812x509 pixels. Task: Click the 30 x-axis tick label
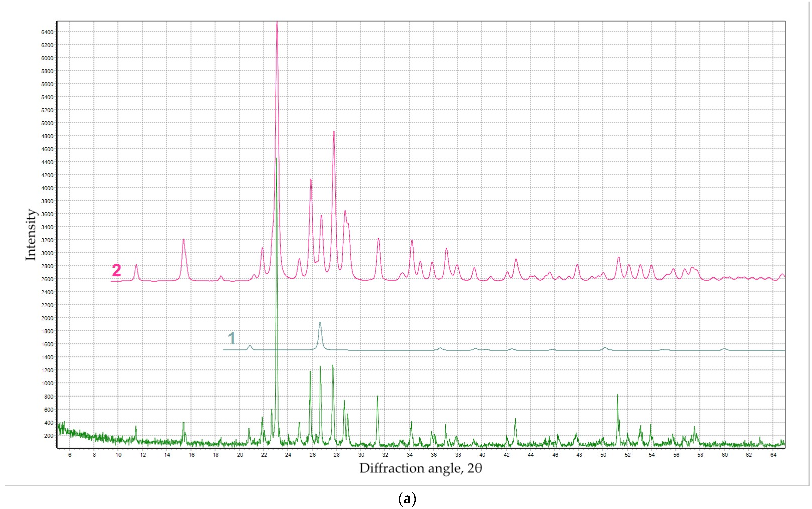361,455
